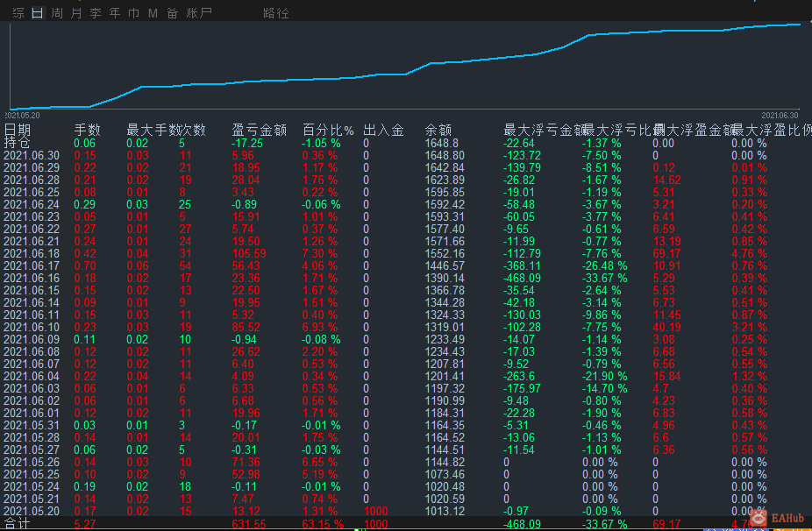Click the profit value 85.52
Viewport: 812px width, 531px height.
click(246, 327)
